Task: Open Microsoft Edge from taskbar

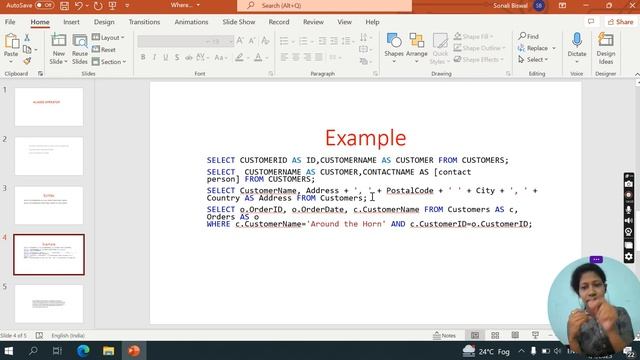Action: click(83, 350)
